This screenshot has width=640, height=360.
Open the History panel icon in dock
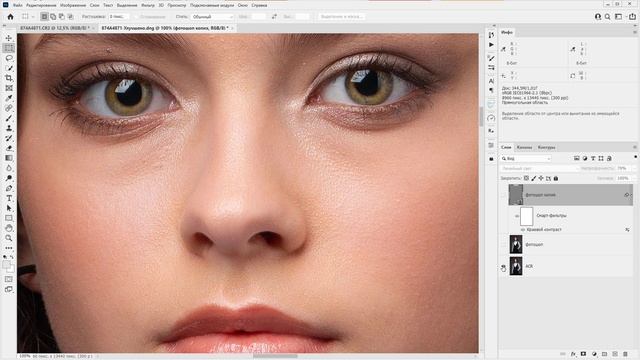point(491,35)
